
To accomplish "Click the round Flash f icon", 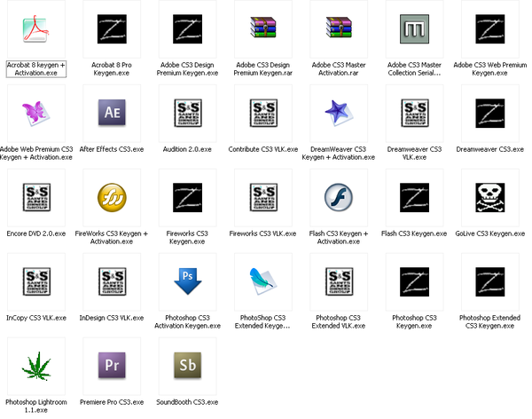I will point(339,197).
